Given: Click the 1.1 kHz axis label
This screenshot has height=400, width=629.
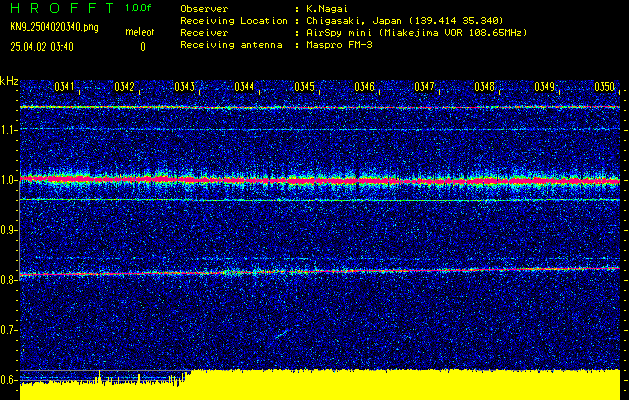Looking at the screenshot, I should click(9, 130).
